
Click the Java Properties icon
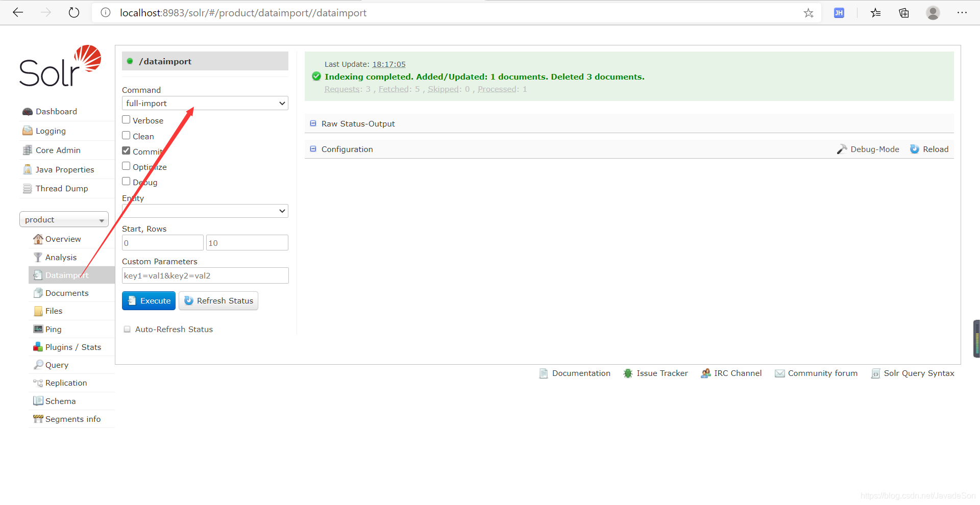[x=28, y=169]
